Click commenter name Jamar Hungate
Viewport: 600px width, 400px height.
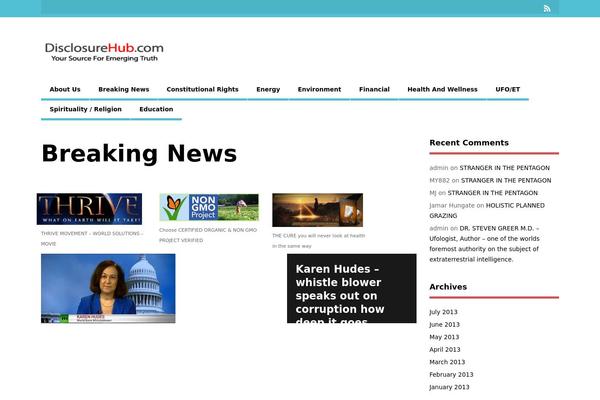pos(452,206)
